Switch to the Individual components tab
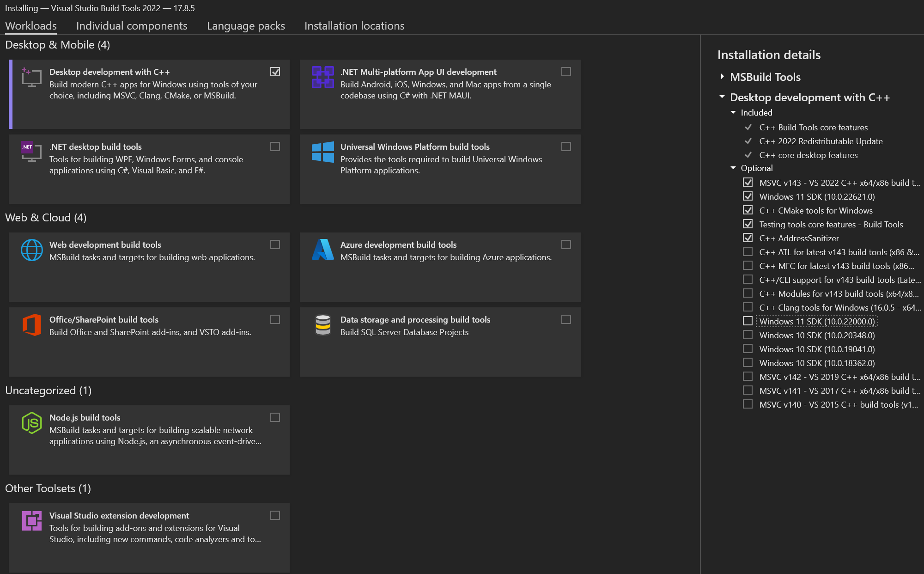 (x=132, y=26)
